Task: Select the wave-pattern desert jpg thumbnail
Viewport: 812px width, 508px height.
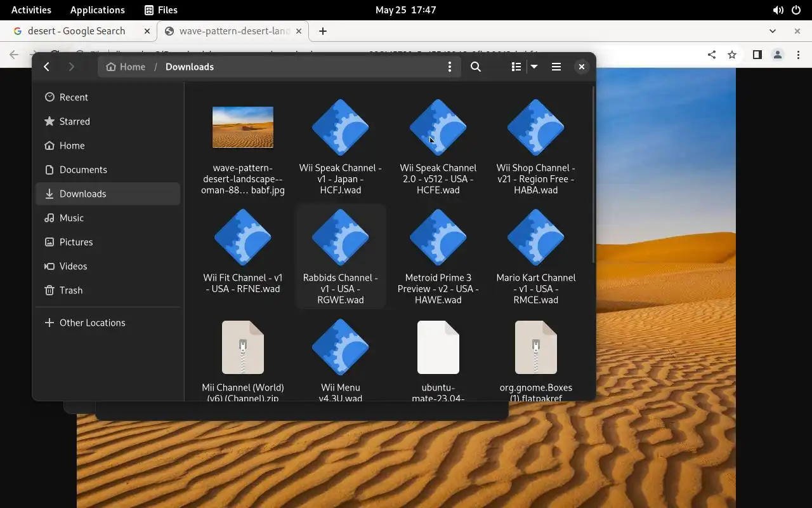Action: [x=243, y=127]
